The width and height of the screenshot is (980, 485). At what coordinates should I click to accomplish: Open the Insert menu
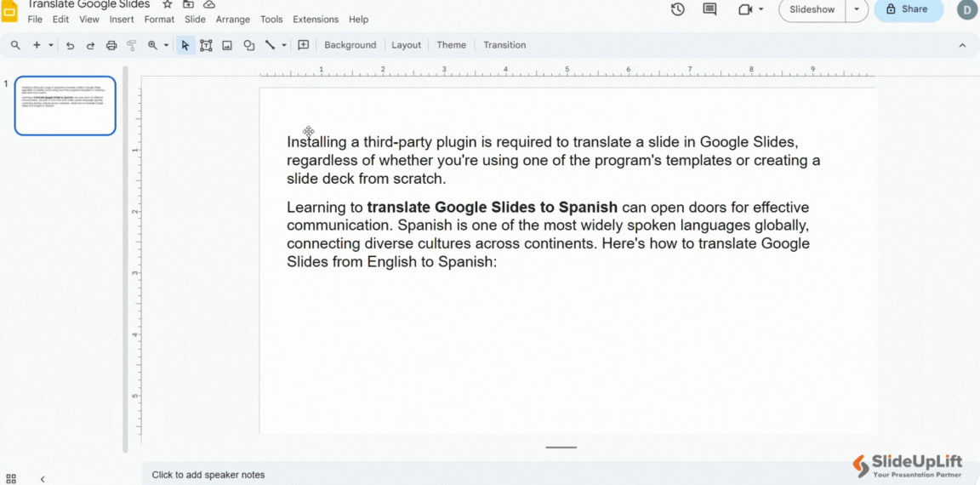(x=122, y=20)
